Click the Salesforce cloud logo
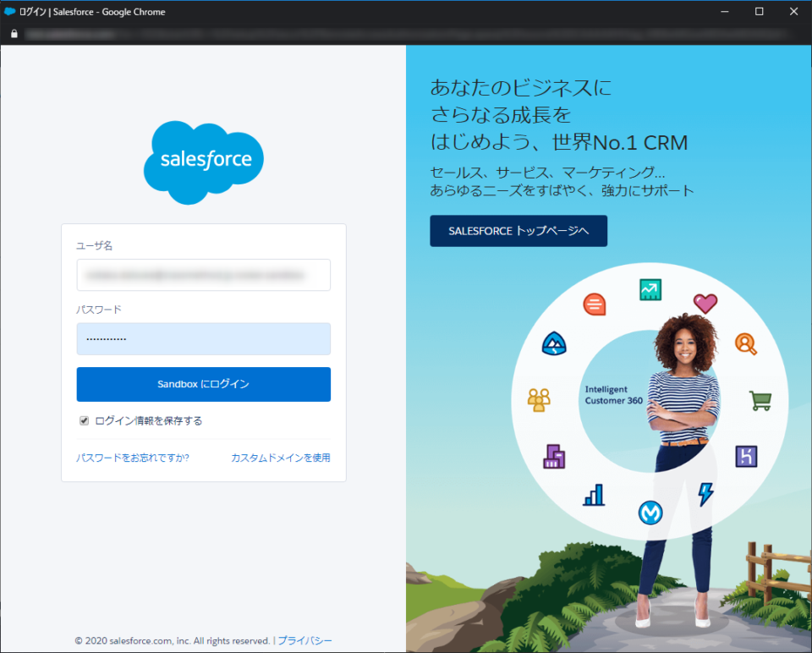This screenshot has width=812, height=653. (x=204, y=162)
